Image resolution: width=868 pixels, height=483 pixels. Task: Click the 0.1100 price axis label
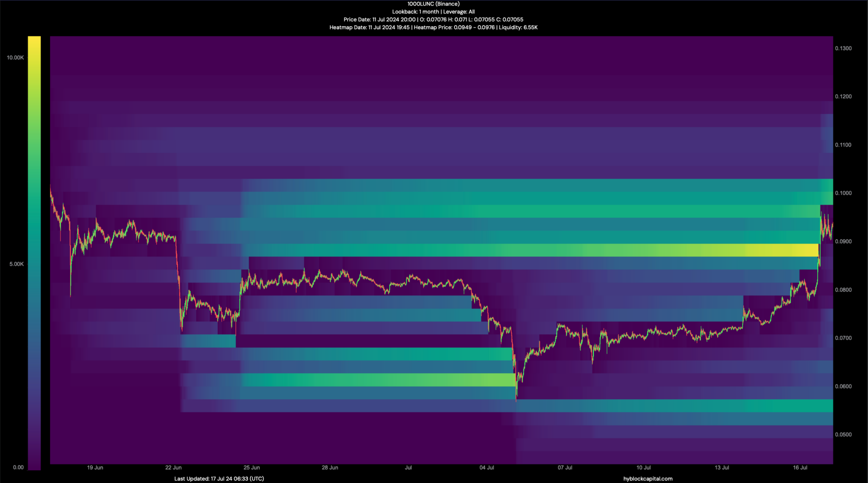point(843,145)
